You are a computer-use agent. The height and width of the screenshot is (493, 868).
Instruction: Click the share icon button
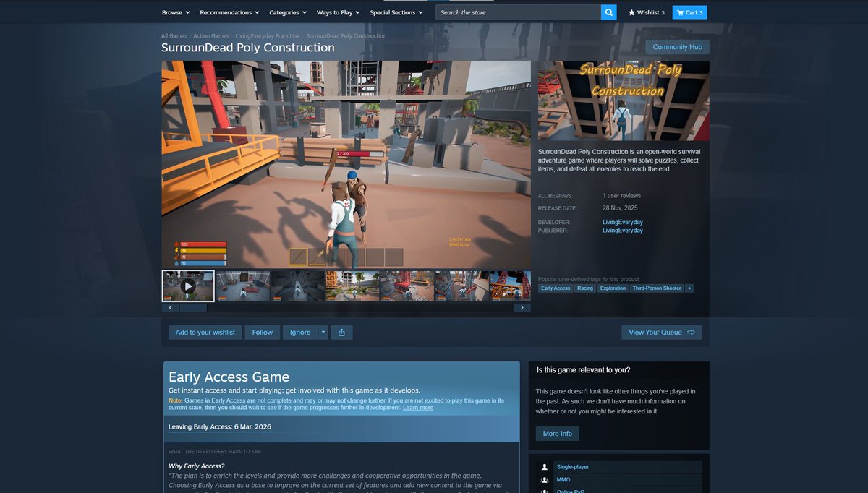pyautogui.click(x=341, y=333)
